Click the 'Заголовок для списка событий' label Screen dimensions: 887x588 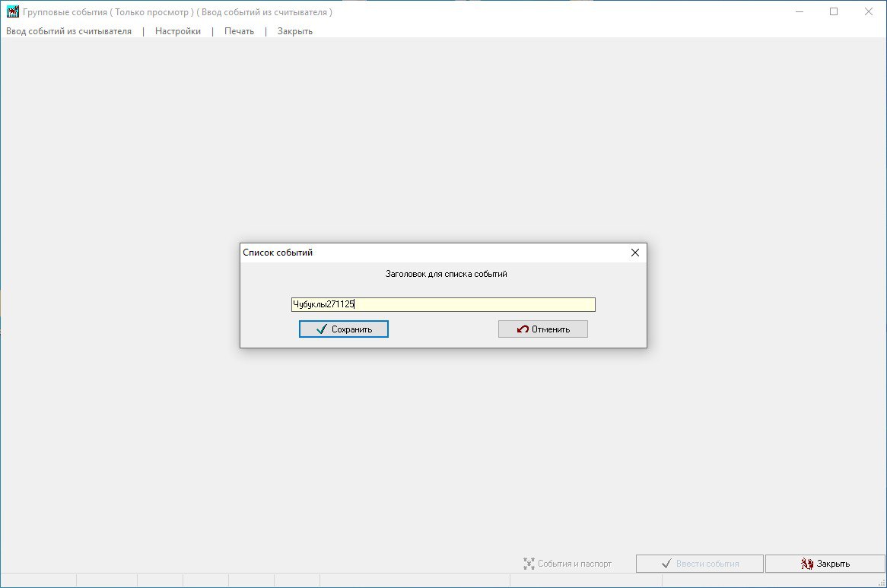pyautogui.click(x=446, y=274)
